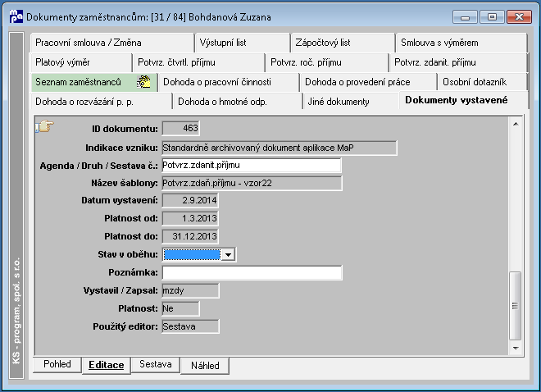The height and width of the screenshot is (392, 541).
Task: Open the Pracovní smlouva / Změna tab
Action: [x=111, y=43]
